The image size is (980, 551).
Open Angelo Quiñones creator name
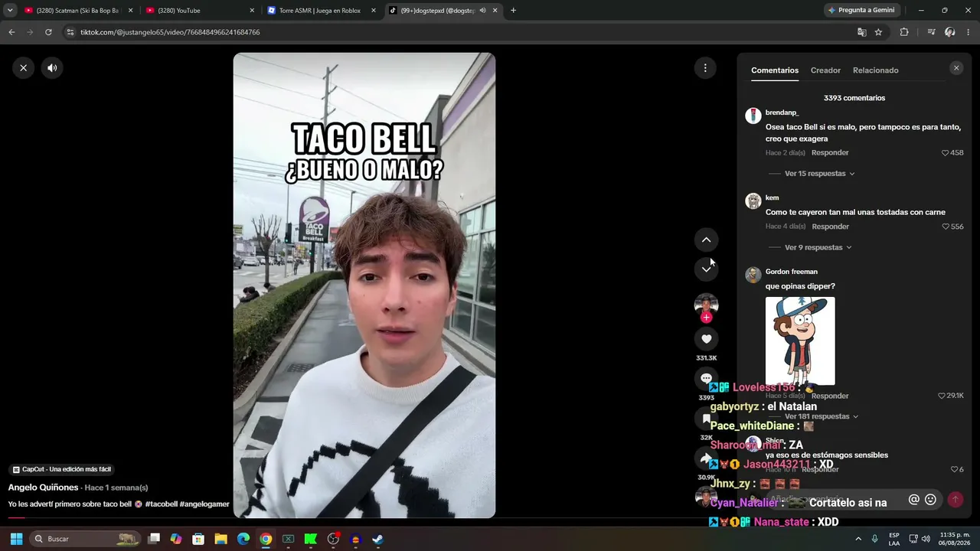43,487
